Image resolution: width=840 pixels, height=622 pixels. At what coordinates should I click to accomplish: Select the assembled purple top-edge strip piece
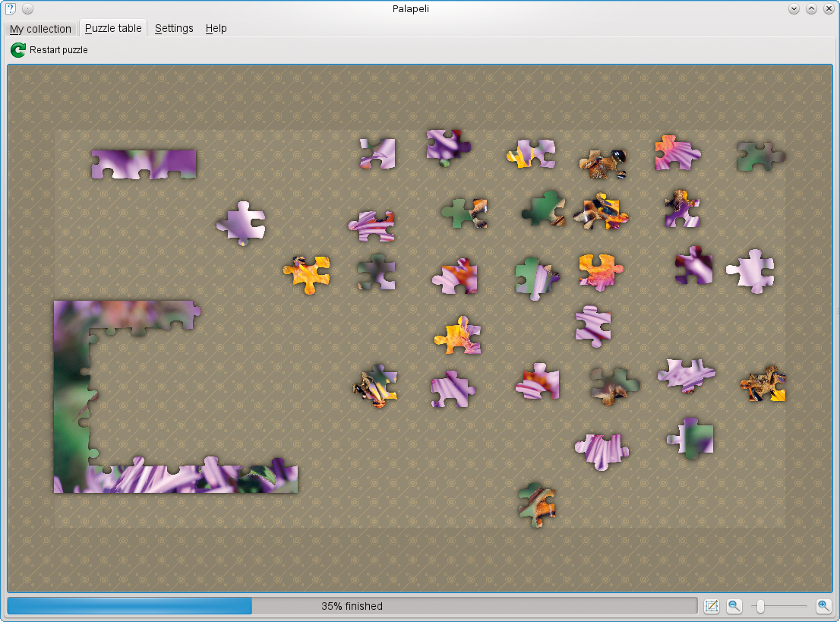coord(144,164)
